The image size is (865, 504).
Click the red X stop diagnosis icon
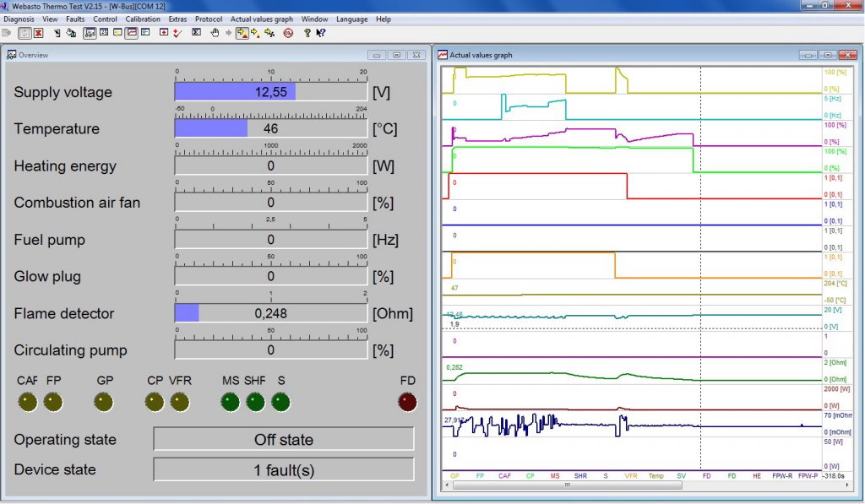tap(38, 33)
